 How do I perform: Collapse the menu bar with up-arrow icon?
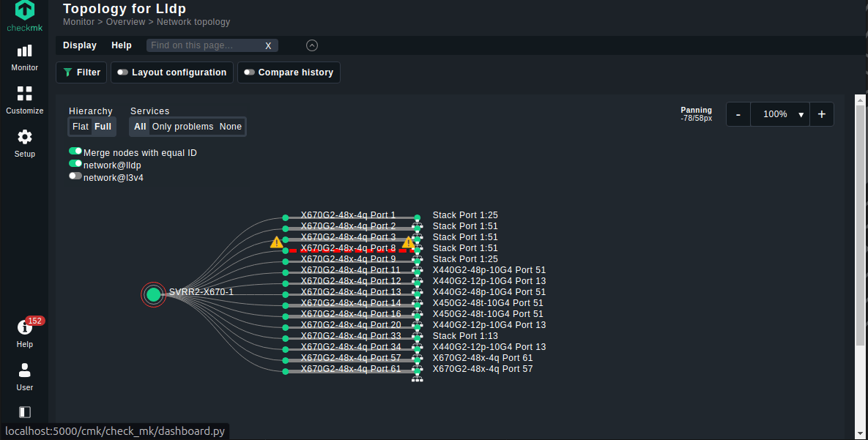pos(312,45)
